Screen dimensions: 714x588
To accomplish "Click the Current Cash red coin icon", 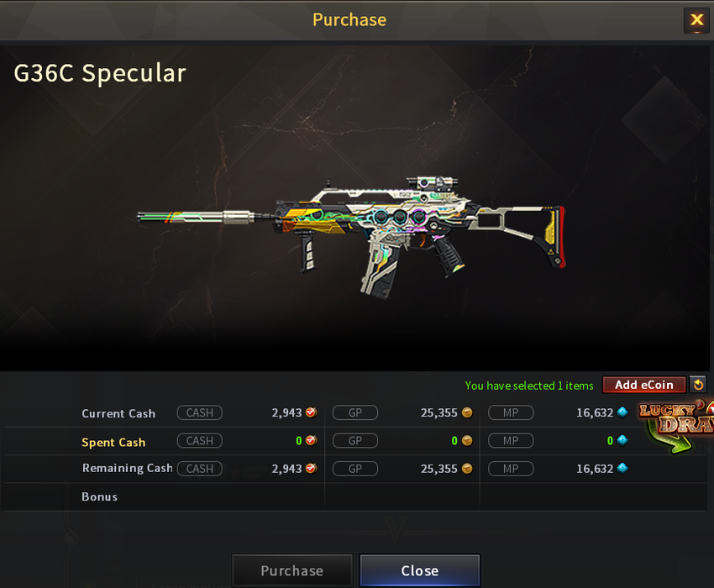I will pos(312,412).
